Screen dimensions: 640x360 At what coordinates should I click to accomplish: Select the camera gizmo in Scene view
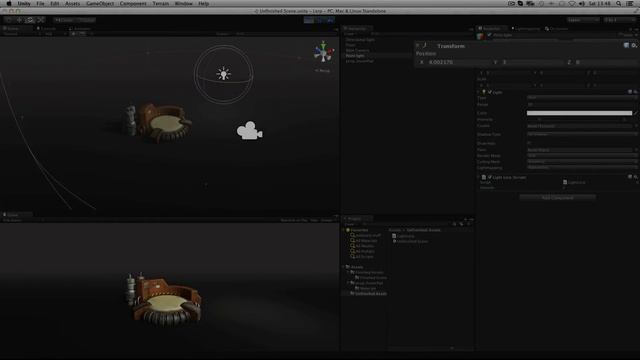[x=249, y=131]
